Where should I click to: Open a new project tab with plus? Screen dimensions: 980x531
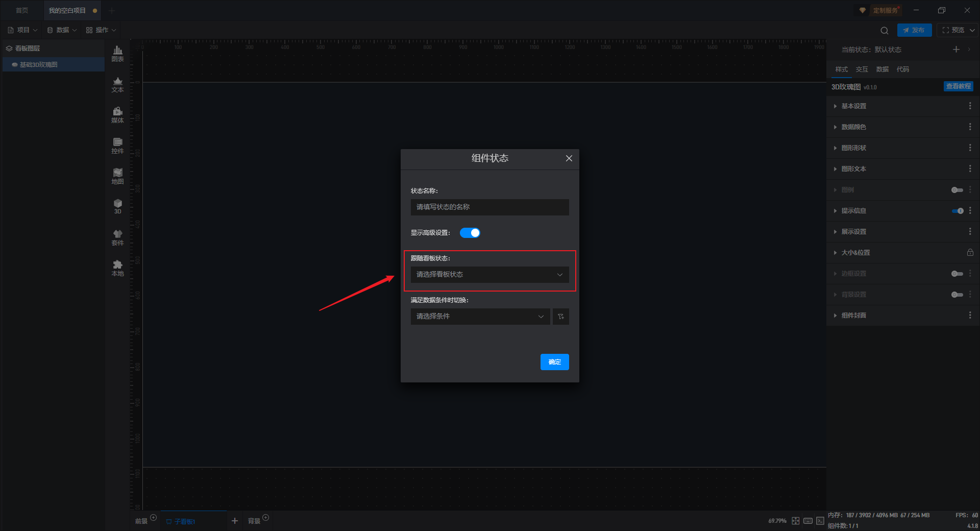tap(112, 10)
